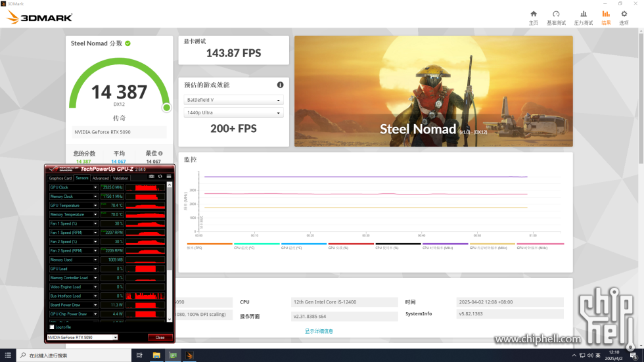Open the Options (选项) gear
This screenshot has height=362, width=644.
pyautogui.click(x=624, y=18)
